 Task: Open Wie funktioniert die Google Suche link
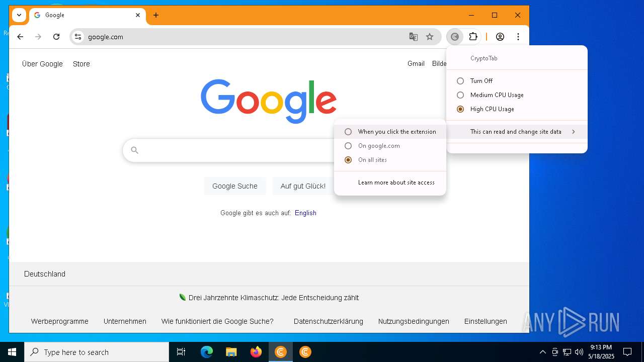[217, 321]
